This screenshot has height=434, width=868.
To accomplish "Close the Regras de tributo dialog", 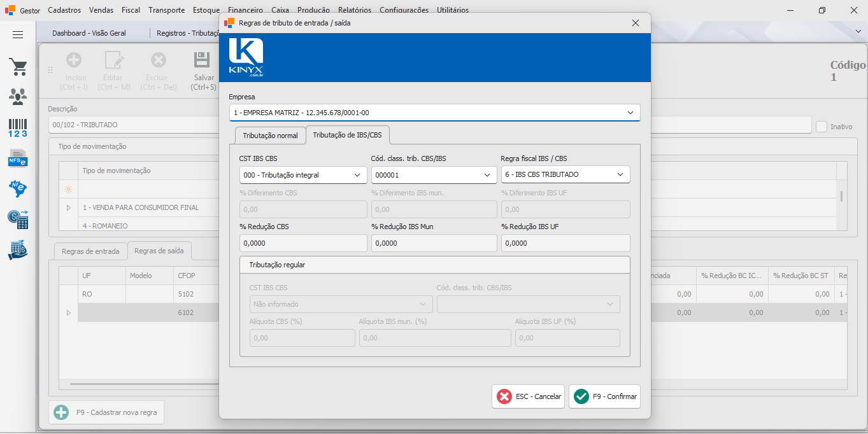I will pos(635,23).
